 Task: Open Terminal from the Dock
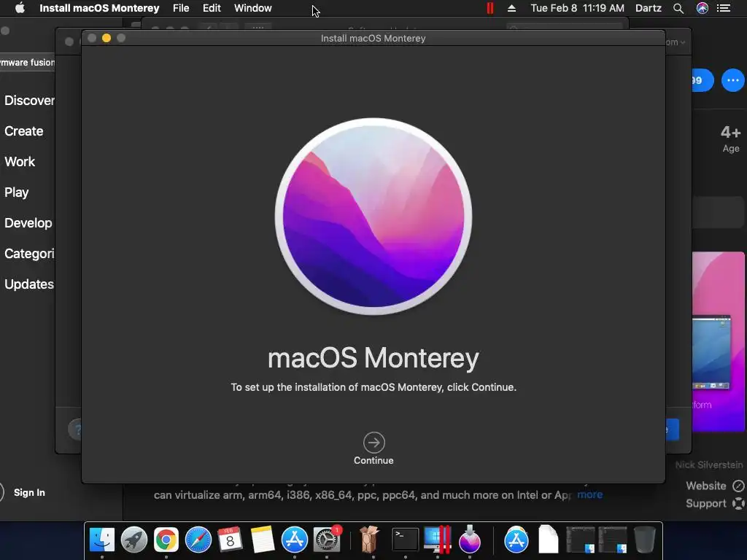click(x=405, y=540)
